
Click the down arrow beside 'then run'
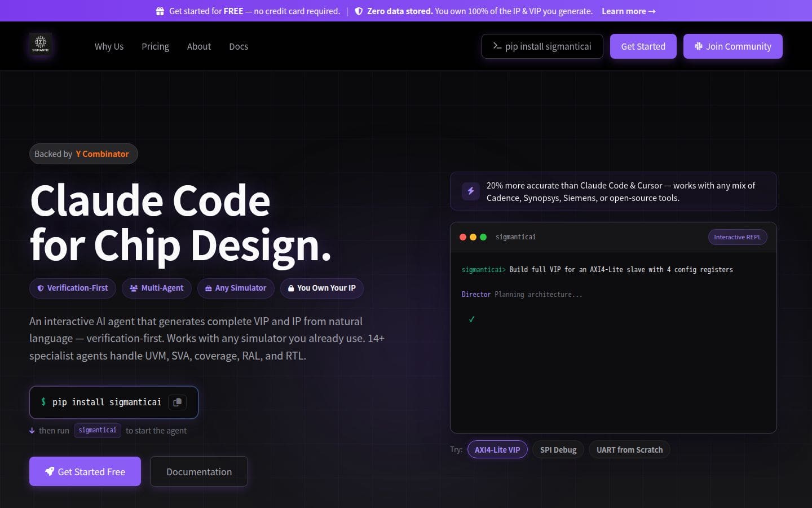pyautogui.click(x=32, y=431)
